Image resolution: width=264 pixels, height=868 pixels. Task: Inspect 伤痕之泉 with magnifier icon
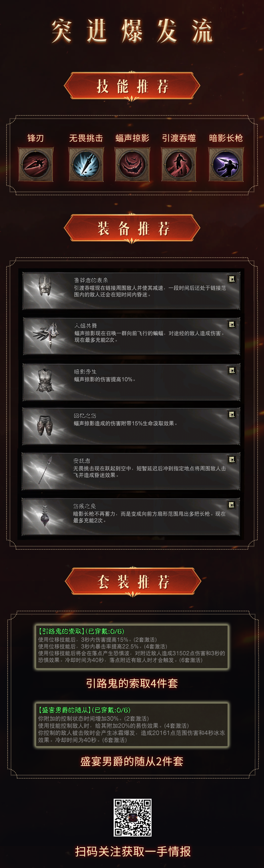pos(232,505)
